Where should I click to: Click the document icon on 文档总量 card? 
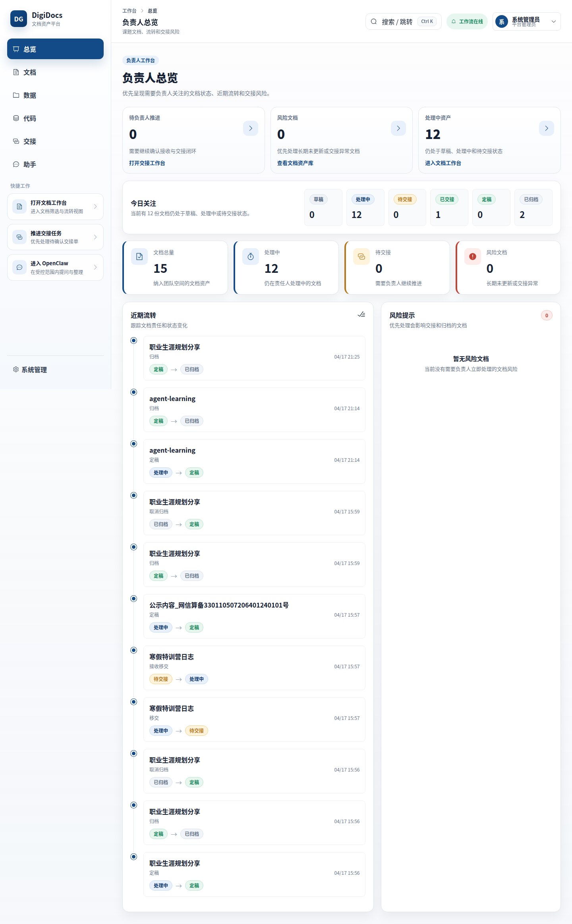pyautogui.click(x=139, y=257)
